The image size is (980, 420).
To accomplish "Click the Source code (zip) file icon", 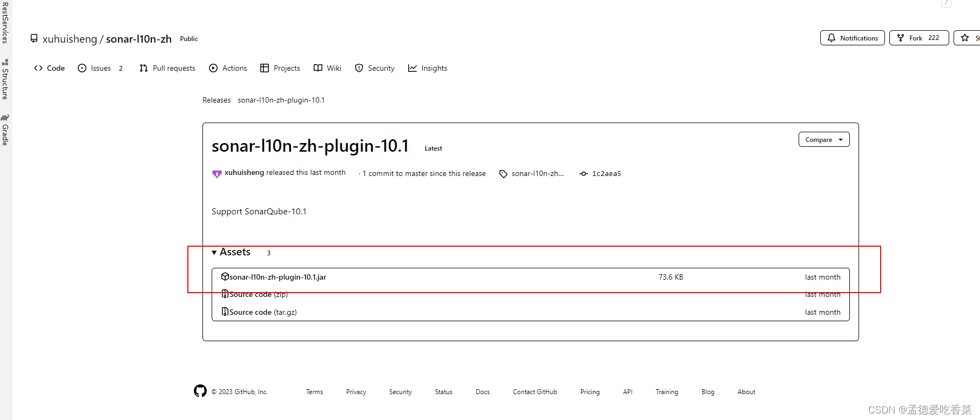I will point(225,294).
